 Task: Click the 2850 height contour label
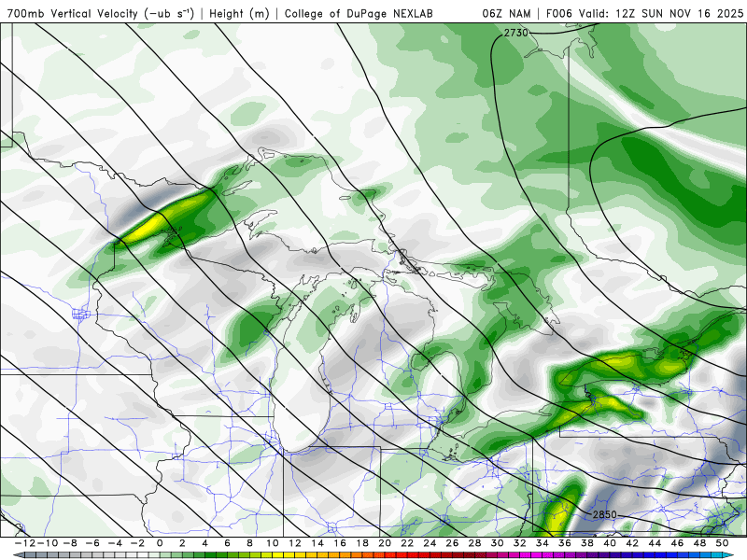[604, 515]
